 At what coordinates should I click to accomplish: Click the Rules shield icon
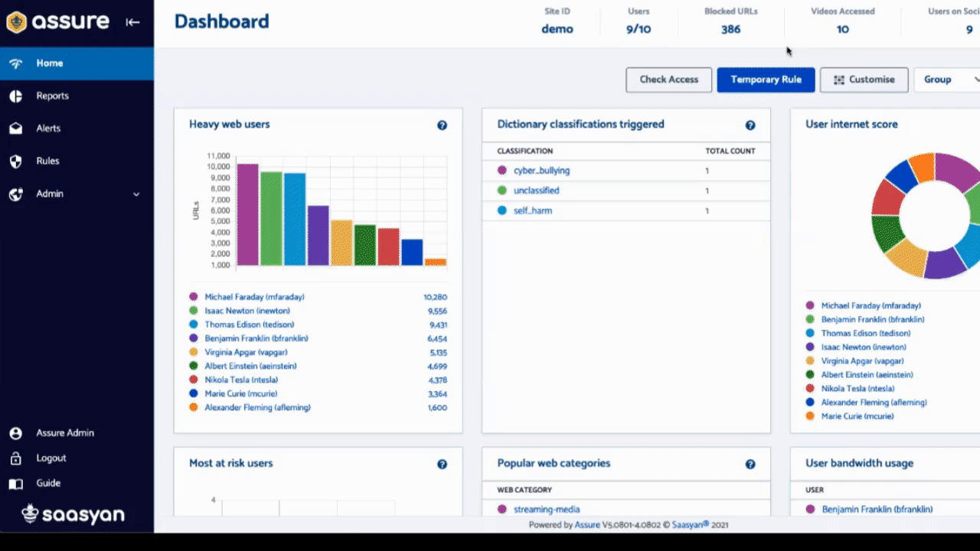(x=16, y=161)
